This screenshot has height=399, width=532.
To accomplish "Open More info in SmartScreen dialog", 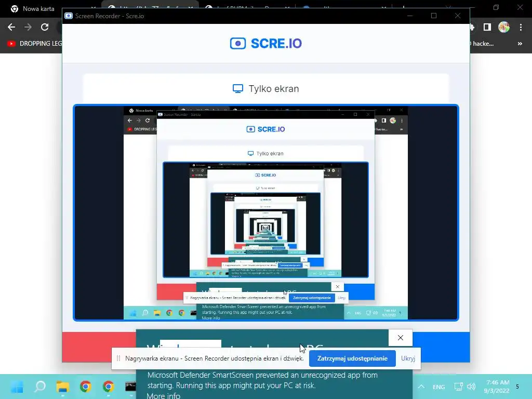I will point(164,395).
